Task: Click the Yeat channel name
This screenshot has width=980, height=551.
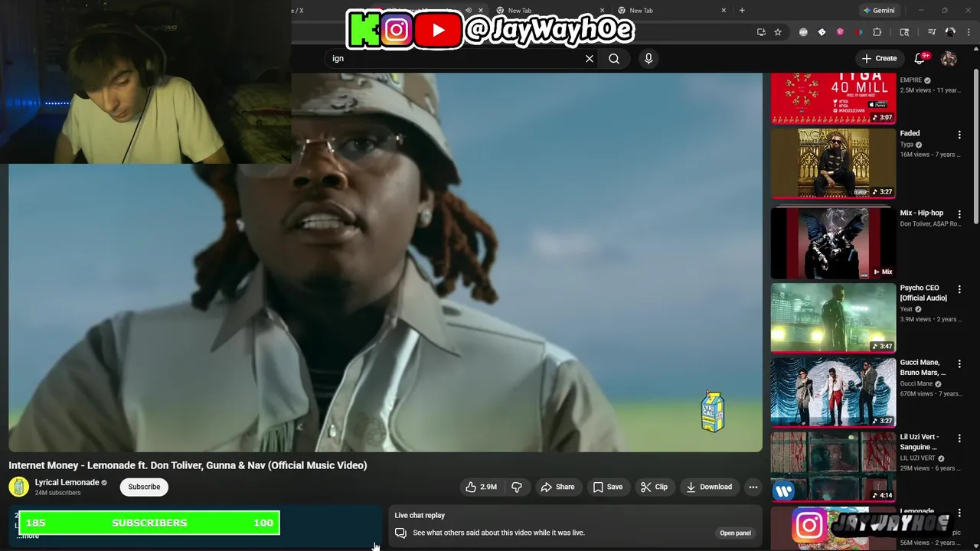Action: click(906, 309)
